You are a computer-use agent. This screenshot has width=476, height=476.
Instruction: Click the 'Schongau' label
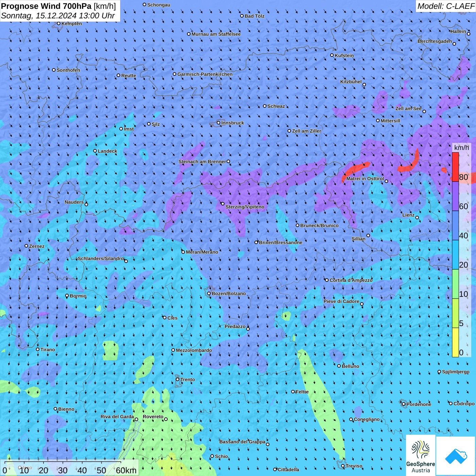pyautogui.click(x=159, y=5)
